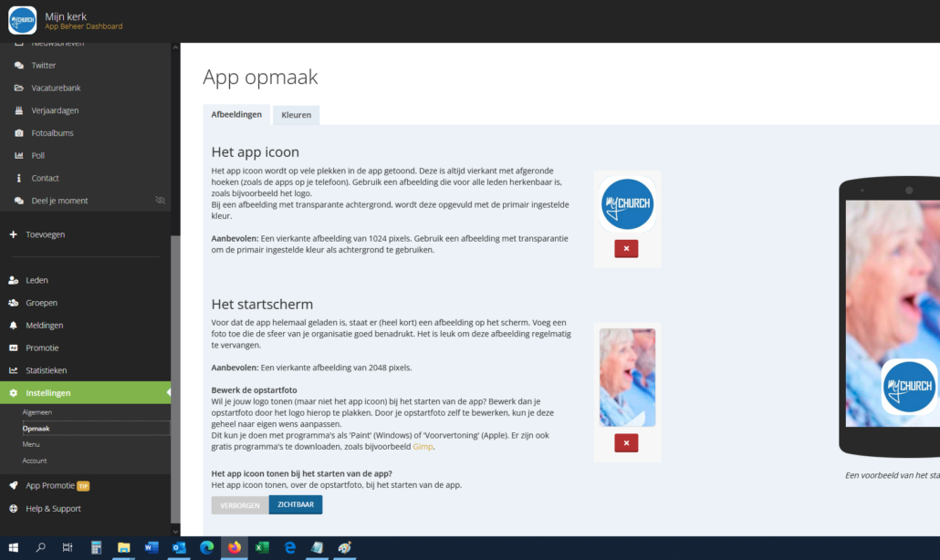This screenshot has width=940, height=560.
Task: Open Excel from the taskbar
Action: click(262, 547)
